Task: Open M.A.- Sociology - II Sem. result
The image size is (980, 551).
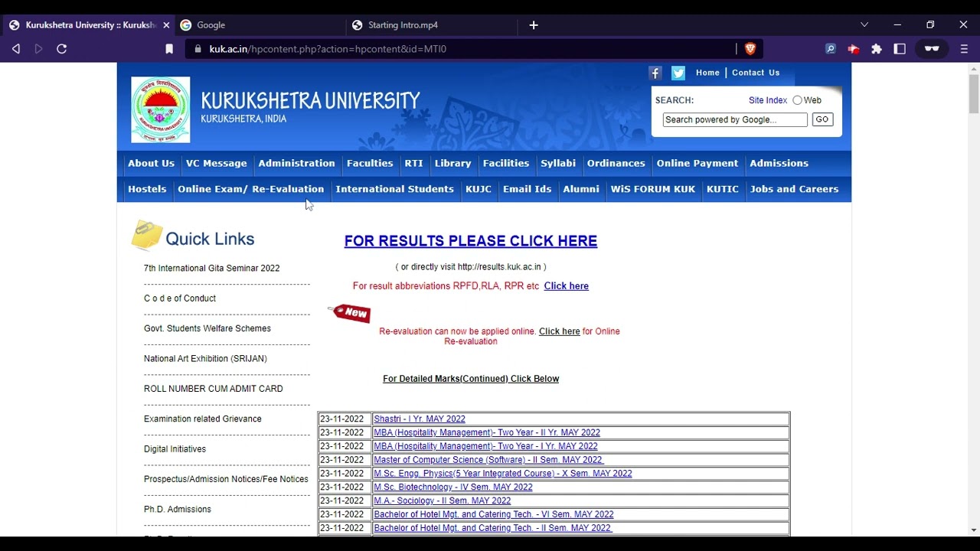Action: pos(443,500)
